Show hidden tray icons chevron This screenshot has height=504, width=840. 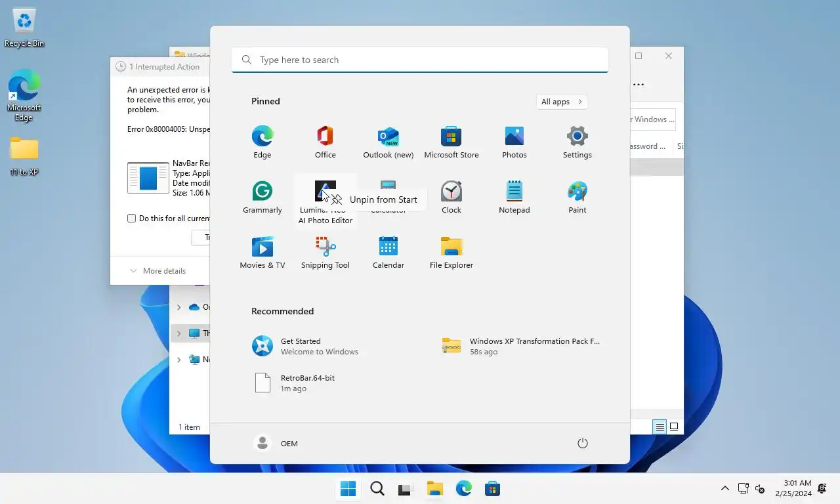tap(724, 488)
